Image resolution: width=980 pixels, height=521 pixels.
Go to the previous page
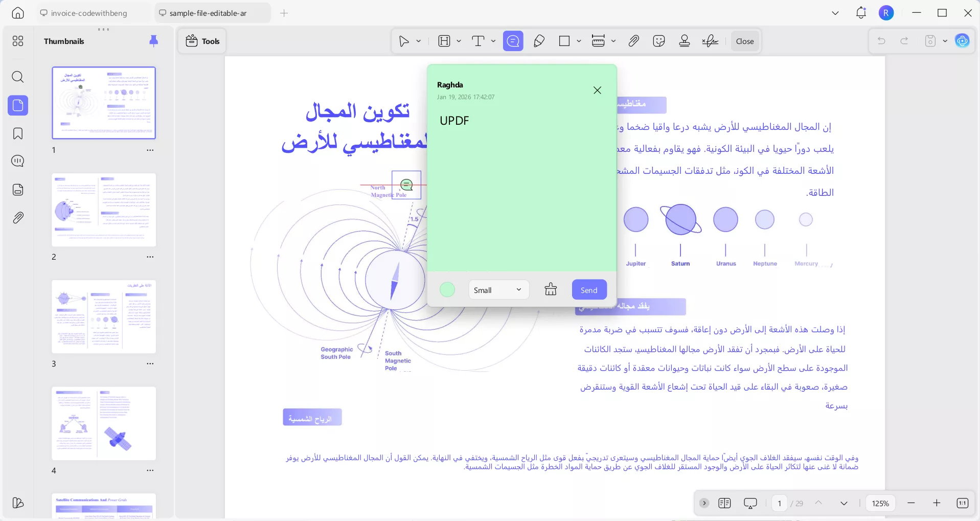pos(818,504)
